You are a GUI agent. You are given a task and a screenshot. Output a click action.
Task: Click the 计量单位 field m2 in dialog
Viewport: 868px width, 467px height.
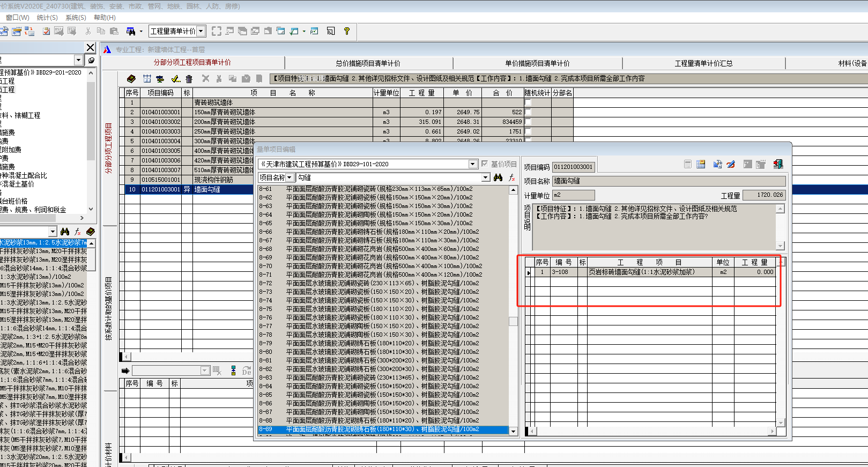573,195
